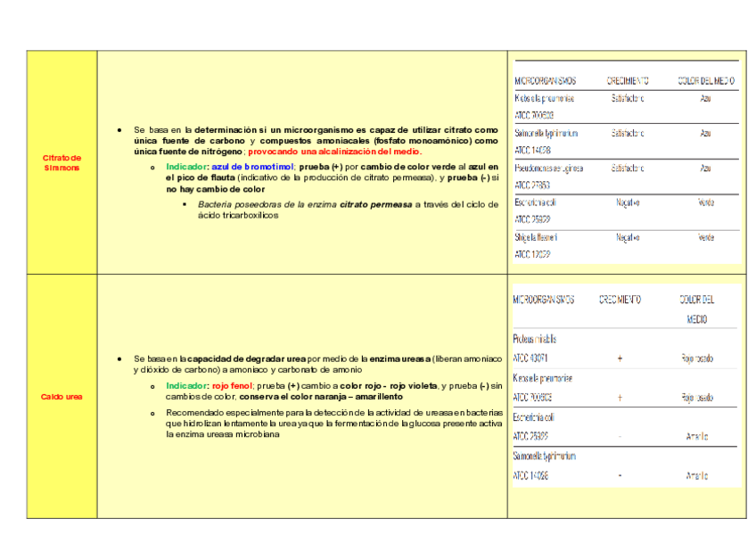Viewport: 756px width, 535px height.
Task: Click 'Negativo' result for Escherichia coli
Action: click(628, 202)
